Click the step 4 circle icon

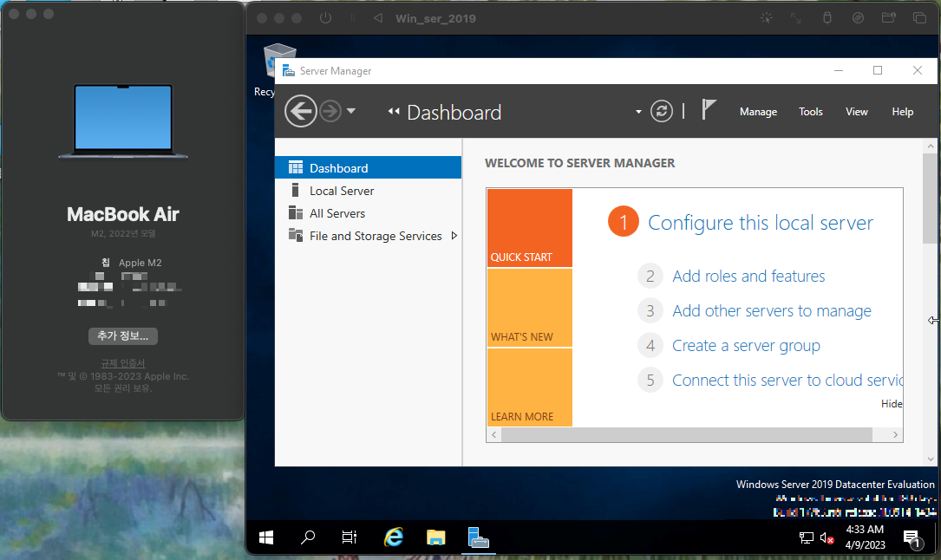650,345
